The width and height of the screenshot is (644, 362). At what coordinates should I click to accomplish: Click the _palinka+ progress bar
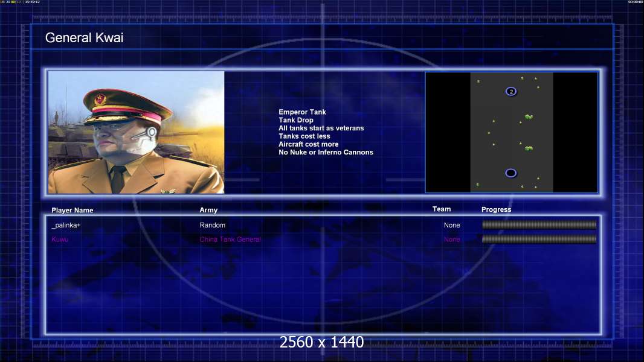(x=539, y=224)
